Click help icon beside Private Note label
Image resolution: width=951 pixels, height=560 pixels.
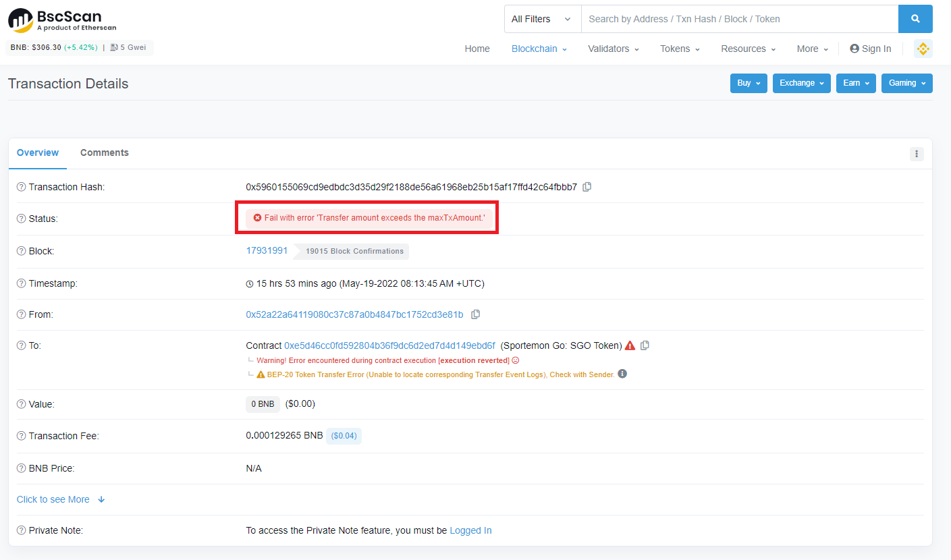(x=21, y=530)
